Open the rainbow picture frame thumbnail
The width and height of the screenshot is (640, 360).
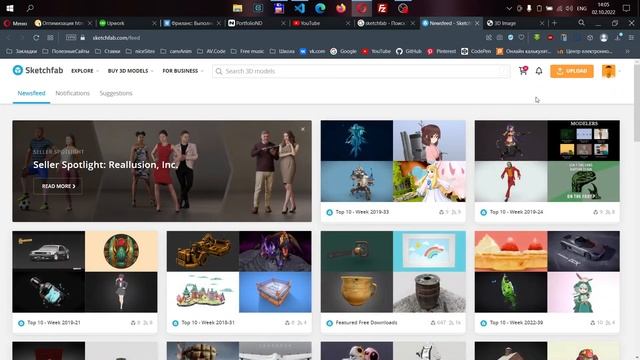click(x=429, y=251)
